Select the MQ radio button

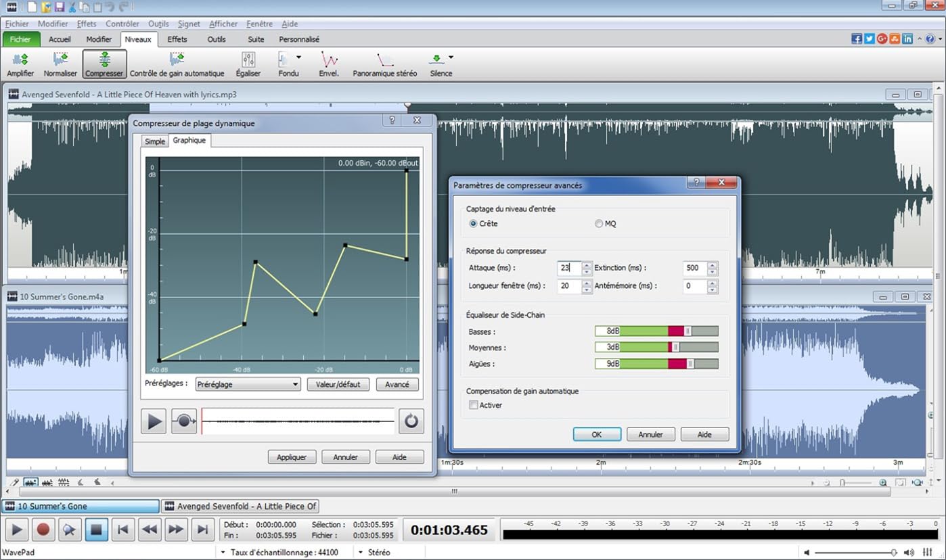[599, 224]
